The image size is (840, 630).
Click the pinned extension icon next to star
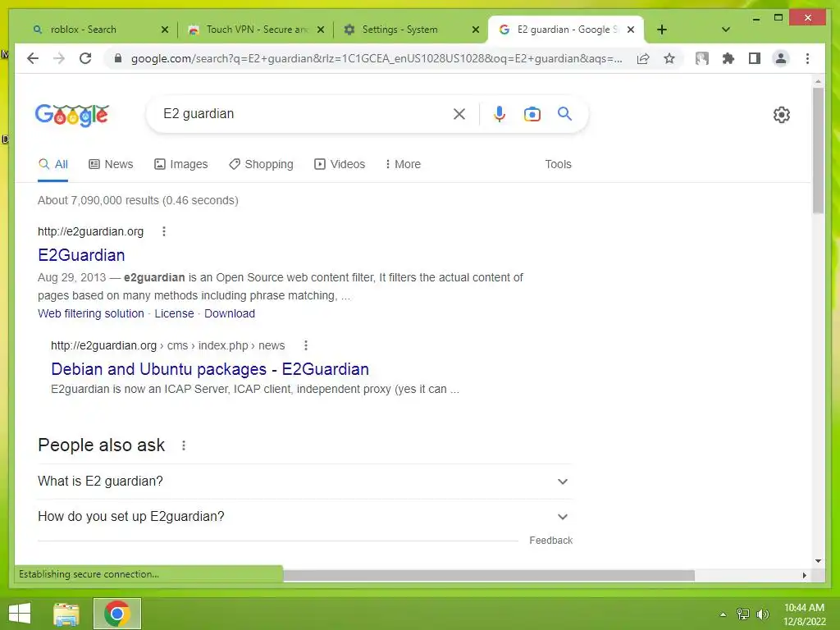[702, 58]
